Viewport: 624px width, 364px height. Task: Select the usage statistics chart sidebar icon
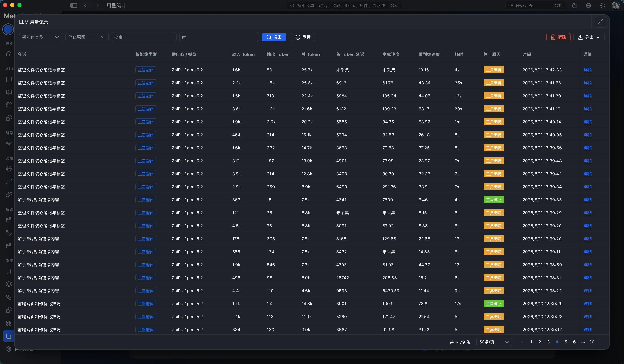[9, 336]
